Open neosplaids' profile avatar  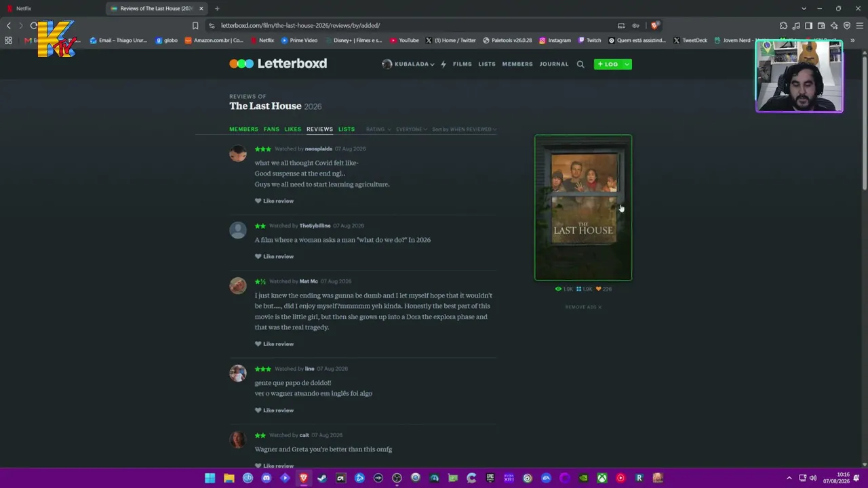238,153
